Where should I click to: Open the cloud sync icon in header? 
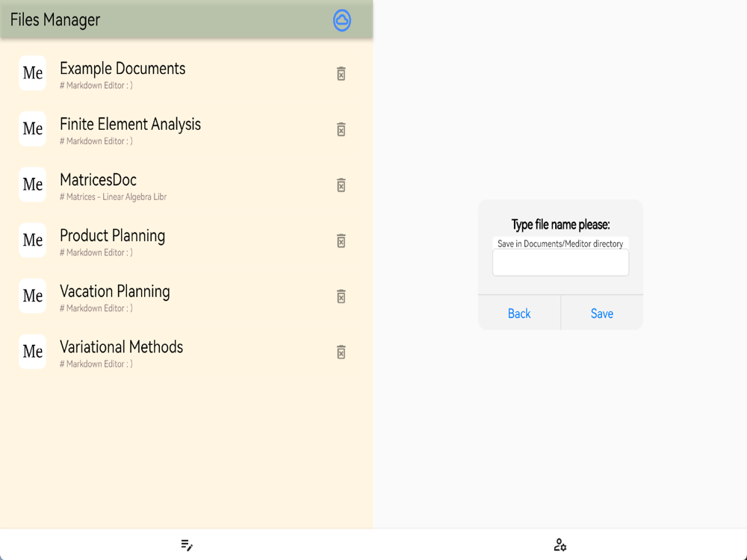pyautogui.click(x=341, y=20)
